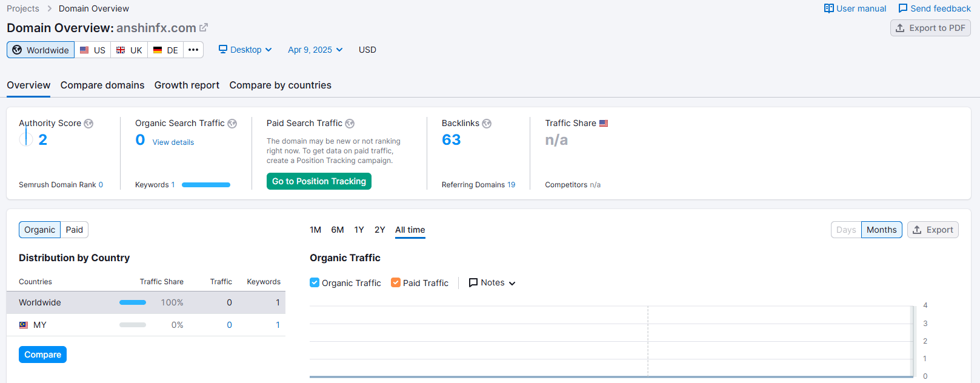Select the 1Y time range
The image size is (980, 383).
(359, 230)
